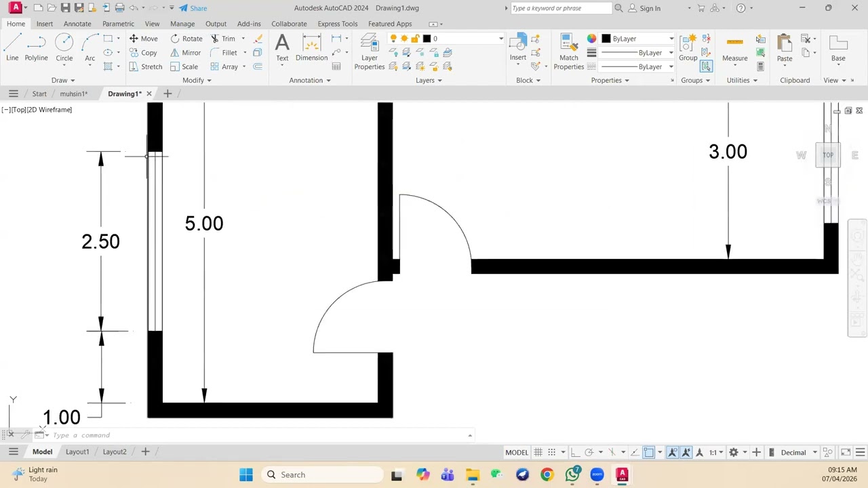Click TOP face of the ViewCube
Viewport: 868px width, 488px height.
(x=828, y=155)
